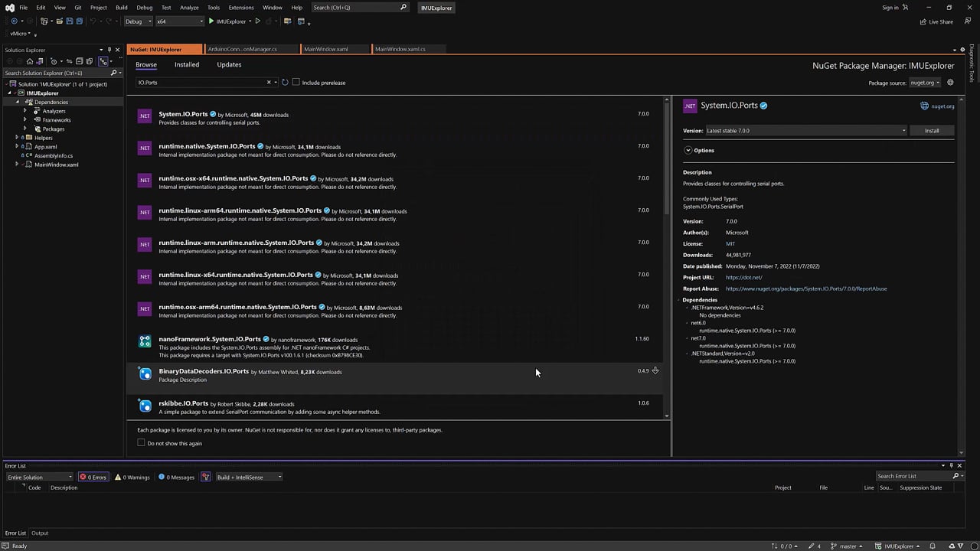Toggle the Error List build filter funnel

click(x=205, y=477)
